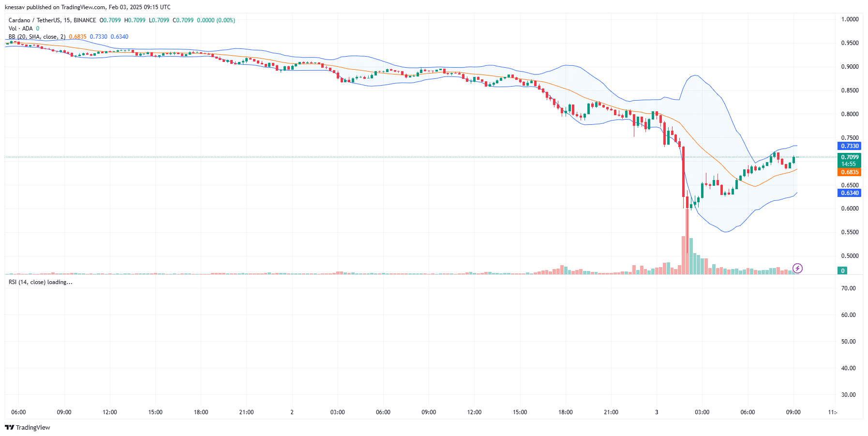Click the 70.00 RSI axis label
This screenshot has width=868, height=436.
[x=848, y=288]
